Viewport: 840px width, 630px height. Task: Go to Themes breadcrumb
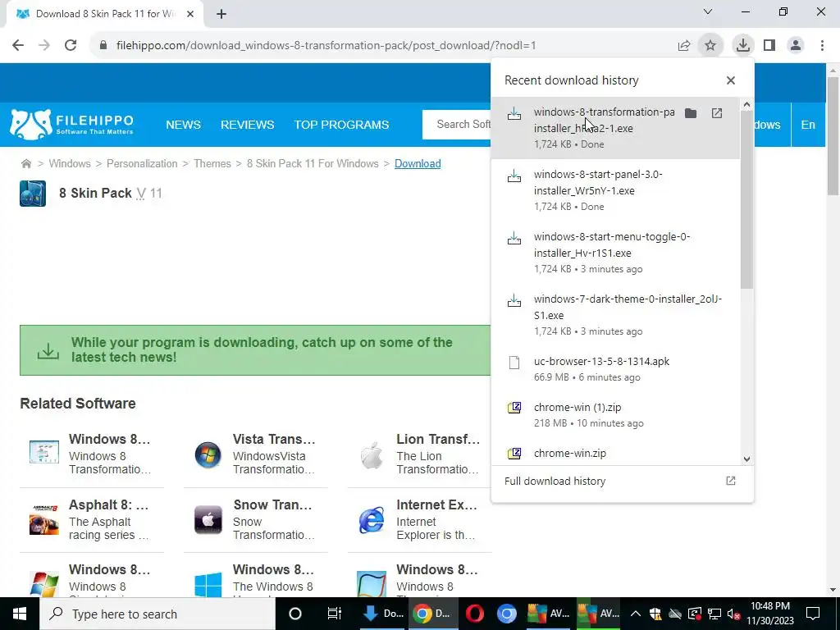pyautogui.click(x=212, y=164)
